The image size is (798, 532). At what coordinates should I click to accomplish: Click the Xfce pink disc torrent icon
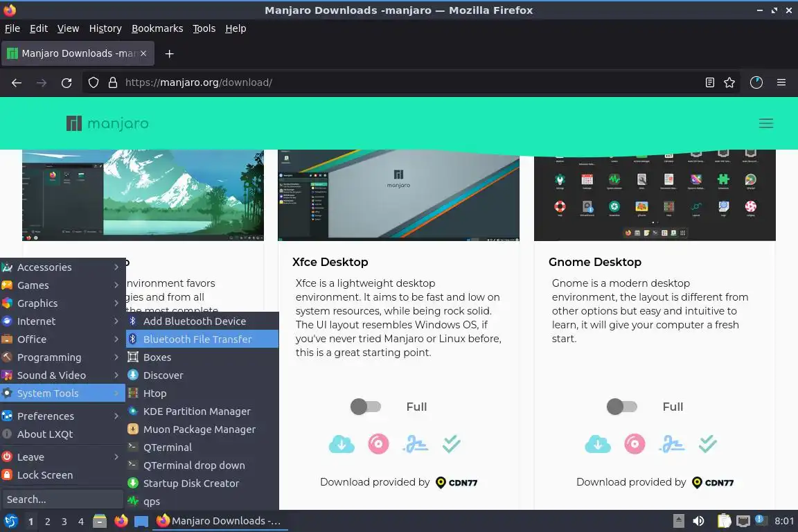click(x=378, y=444)
